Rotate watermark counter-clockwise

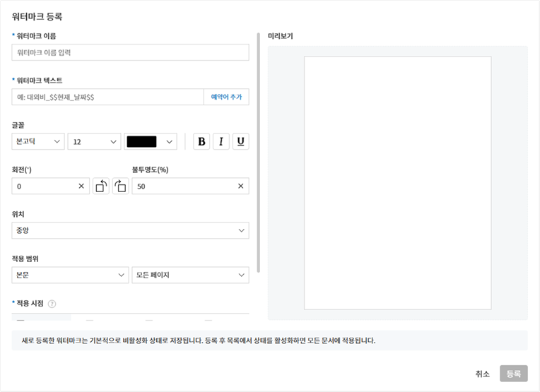pyautogui.click(x=101, y=186)
